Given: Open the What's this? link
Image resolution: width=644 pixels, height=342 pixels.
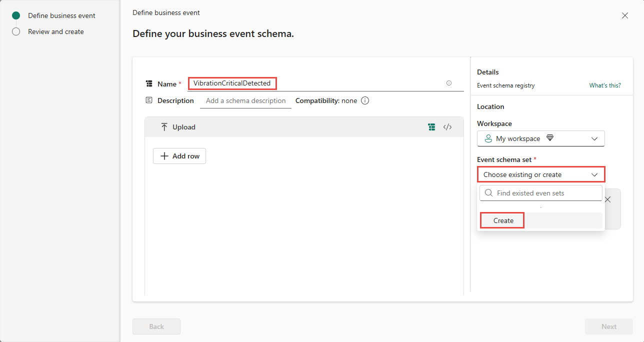Looking at the screenshot, I should click(604, 85).
